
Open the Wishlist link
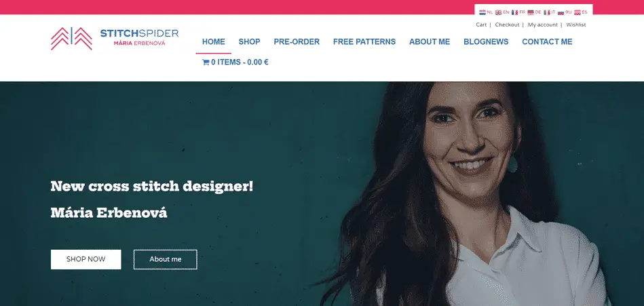(x=576, y=24)
